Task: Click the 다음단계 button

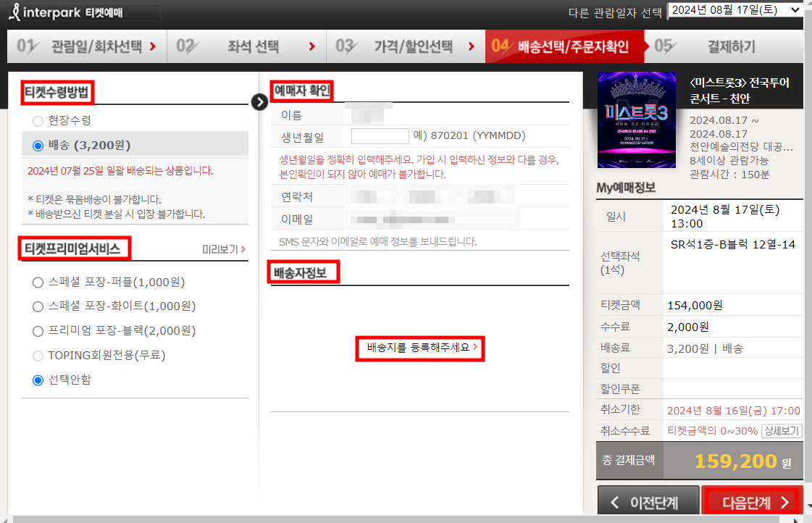Action: point(753,501)
